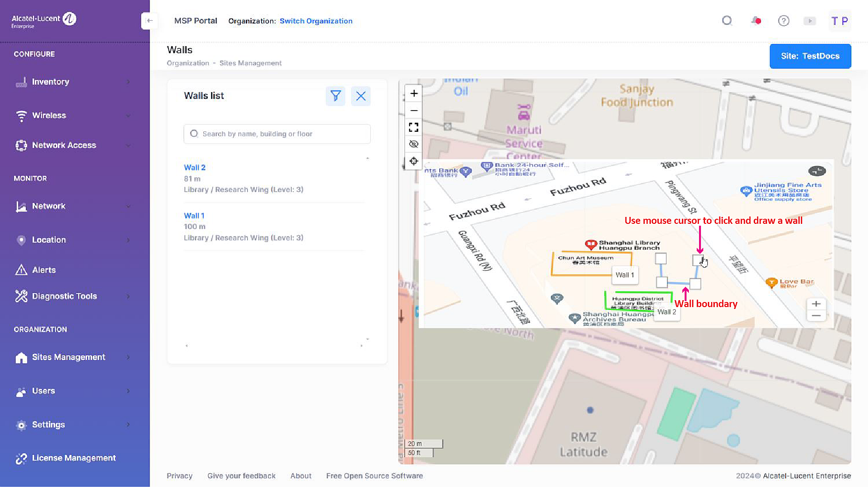Center map with the locate icon
The height and width of the screenshot is (487, 868).
tap(414, 161)
